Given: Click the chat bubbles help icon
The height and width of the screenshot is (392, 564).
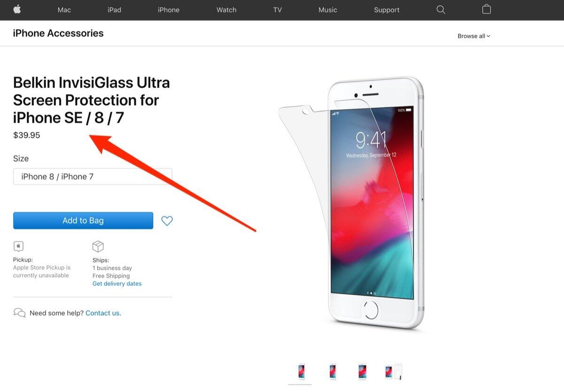Looking at the screenshot, I should click(x=19, y=313).
